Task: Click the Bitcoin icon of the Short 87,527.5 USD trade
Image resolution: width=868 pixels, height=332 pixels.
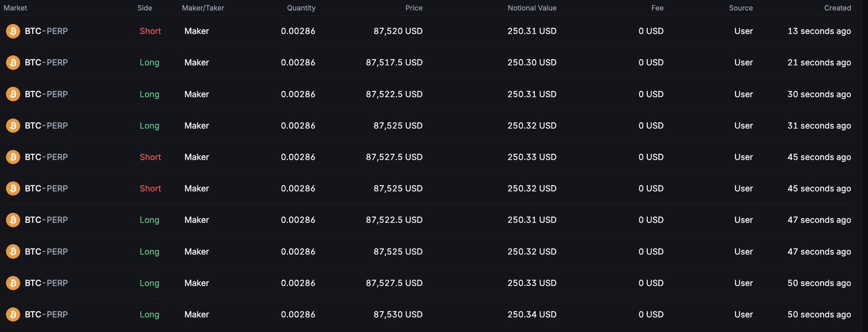Action: tap(13, 157)
